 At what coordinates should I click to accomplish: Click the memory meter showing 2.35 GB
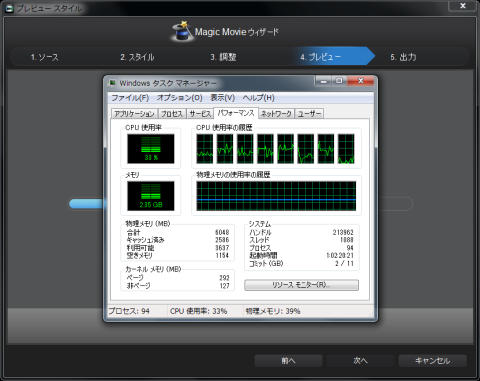151,196
